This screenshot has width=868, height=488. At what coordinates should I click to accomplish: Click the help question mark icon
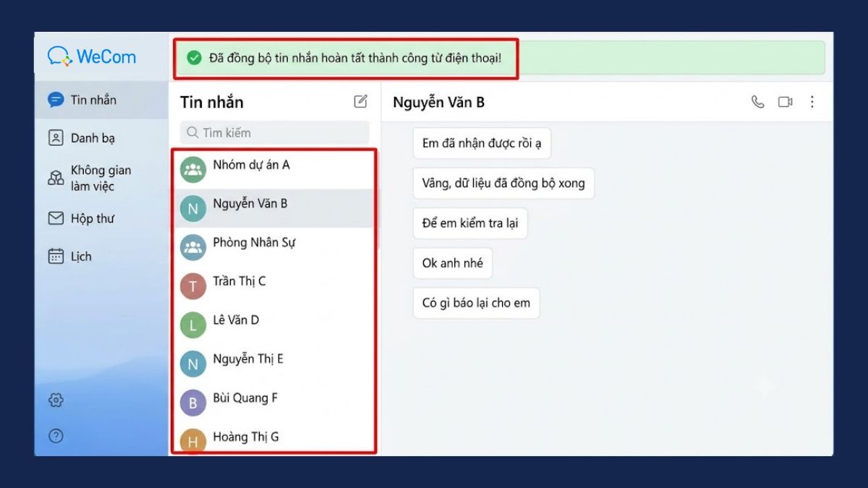(x=56, y=436)
